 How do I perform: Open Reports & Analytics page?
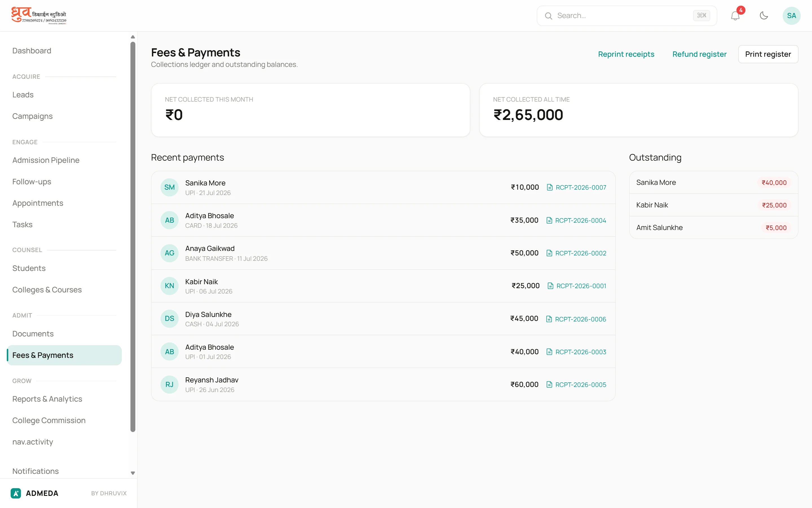pyautogui.click(x=47, y=399)
